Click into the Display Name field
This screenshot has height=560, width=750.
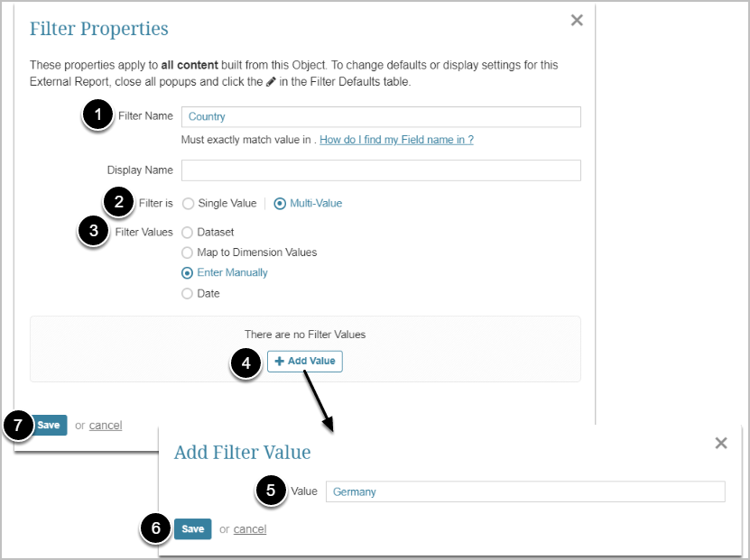380,170
